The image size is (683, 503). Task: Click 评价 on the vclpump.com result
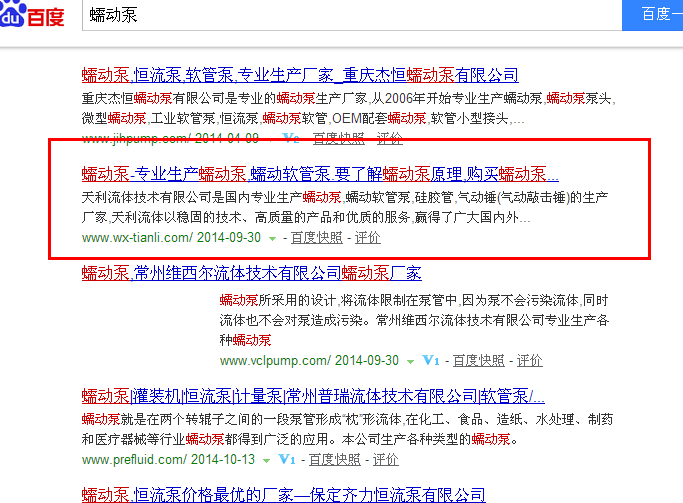pyautogui.click(x=530, y=361)
